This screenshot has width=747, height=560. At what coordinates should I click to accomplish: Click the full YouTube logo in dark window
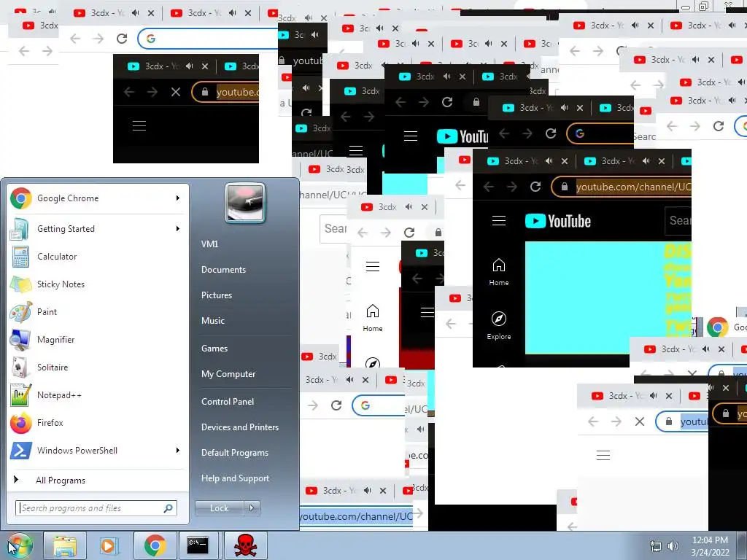(x=558, y=221)
